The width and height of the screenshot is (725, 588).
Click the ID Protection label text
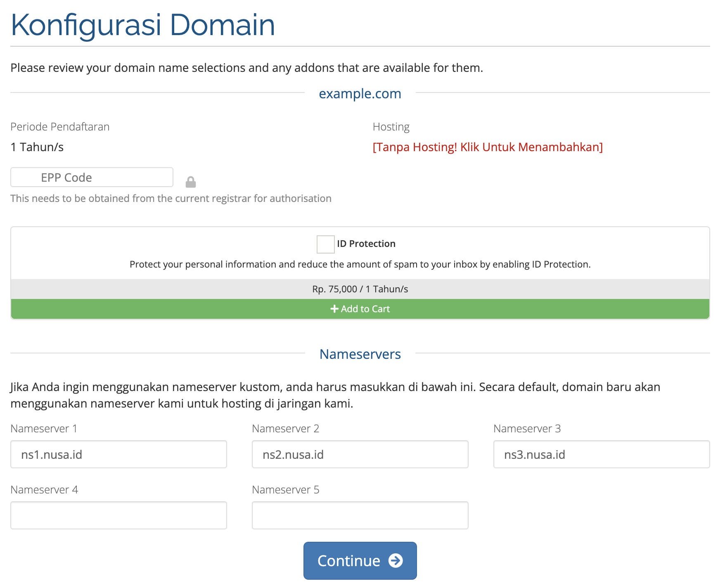click(366, 244)
